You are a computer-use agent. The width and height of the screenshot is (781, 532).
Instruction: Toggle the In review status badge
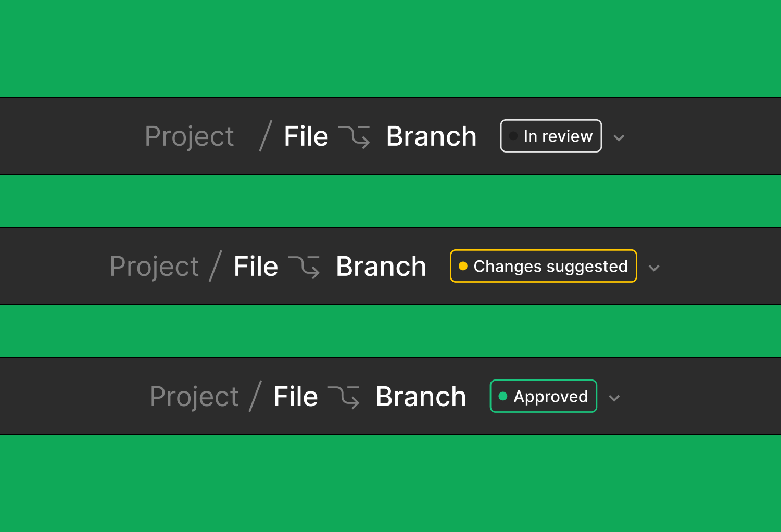tap(550, 136)
